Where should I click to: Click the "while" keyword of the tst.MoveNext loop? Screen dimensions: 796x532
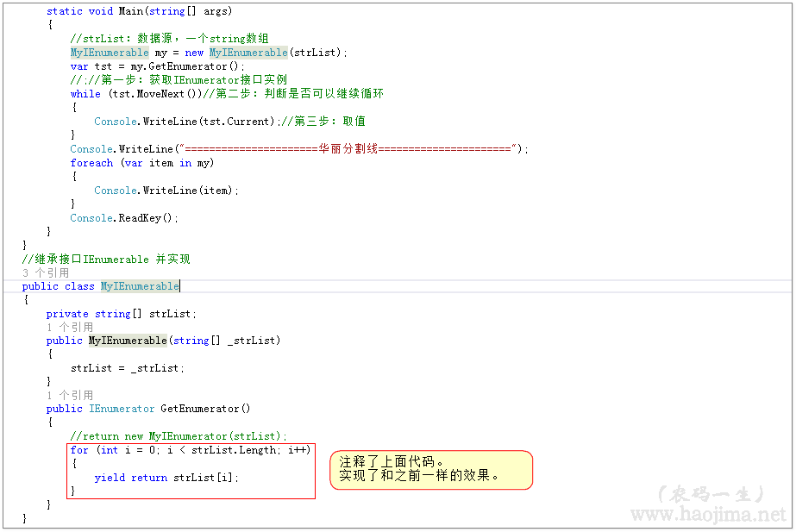pyautogui.click(x=85, y=94)
